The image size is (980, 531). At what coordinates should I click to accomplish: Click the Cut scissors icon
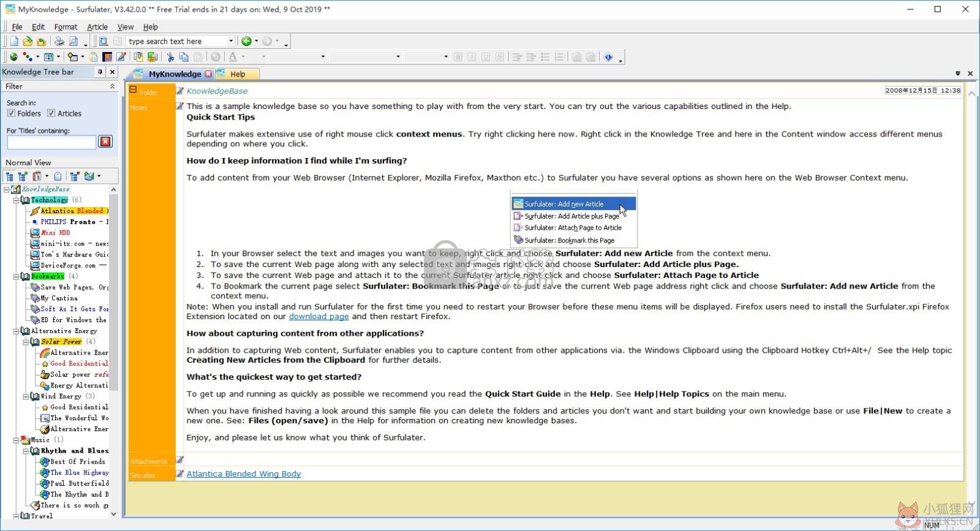170,57
